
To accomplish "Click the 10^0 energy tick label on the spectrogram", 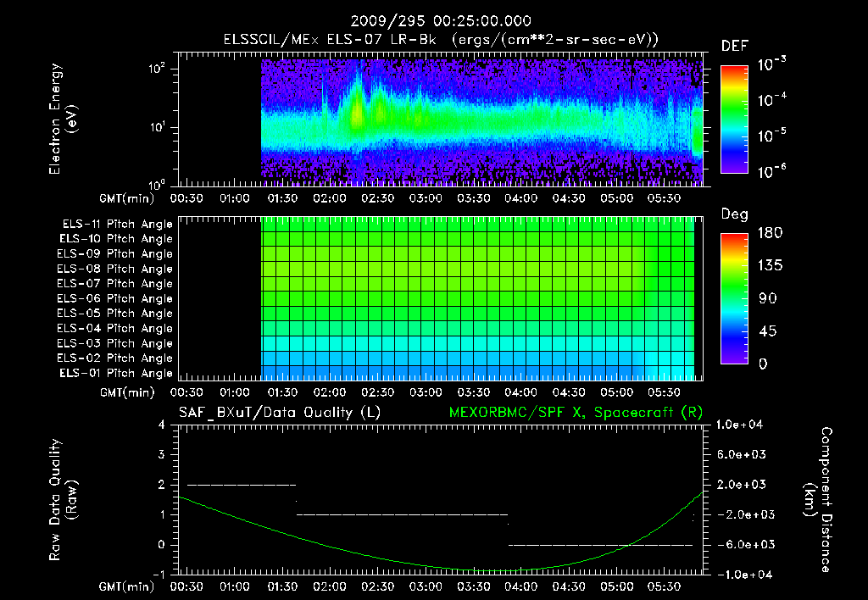I will point(157,184).
